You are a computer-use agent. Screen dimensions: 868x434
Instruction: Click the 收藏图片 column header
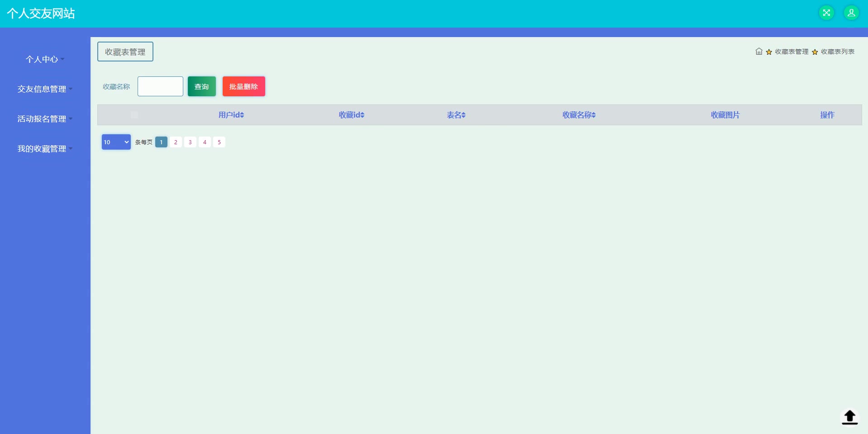pyautogui.click(x=725, y=115)
